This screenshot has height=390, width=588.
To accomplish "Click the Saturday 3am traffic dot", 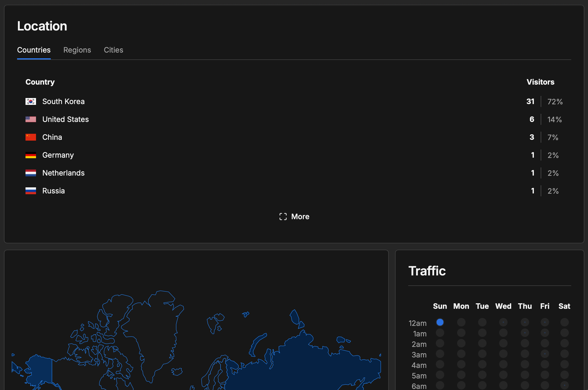I will tap(565, 354).
